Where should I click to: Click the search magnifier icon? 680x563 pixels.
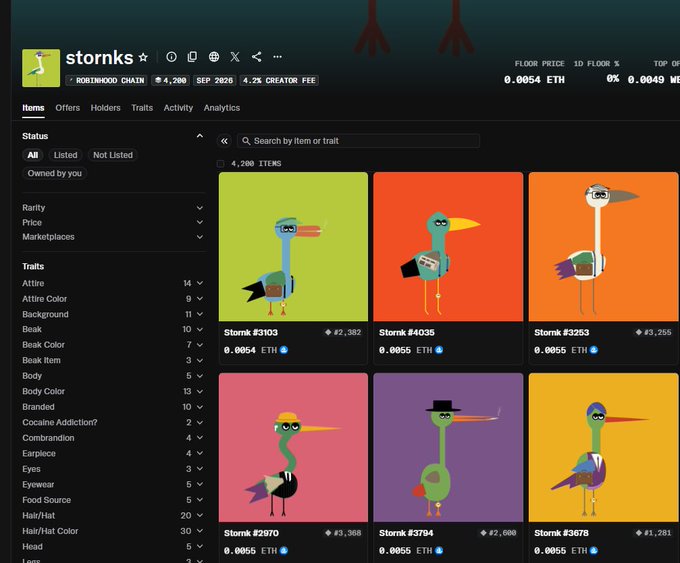pos(246,141)
